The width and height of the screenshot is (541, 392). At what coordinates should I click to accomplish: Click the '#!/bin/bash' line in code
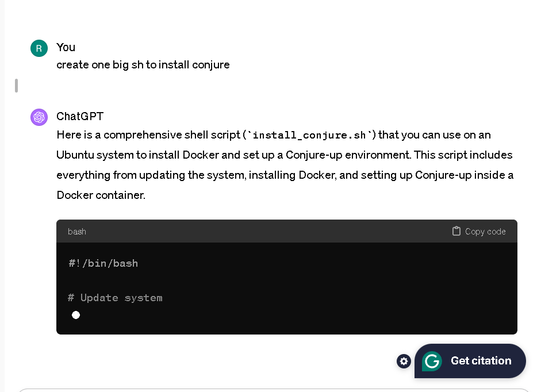pos(103,263)
